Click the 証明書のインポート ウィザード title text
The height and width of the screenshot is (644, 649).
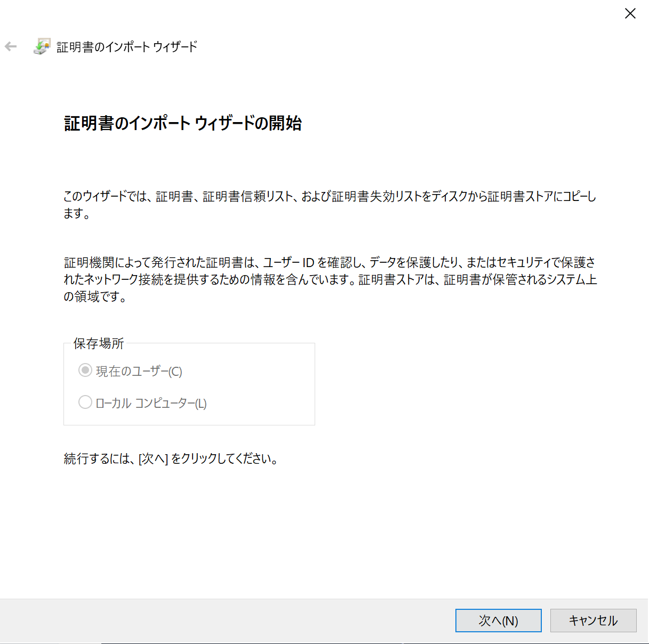[x=124, y=47]
